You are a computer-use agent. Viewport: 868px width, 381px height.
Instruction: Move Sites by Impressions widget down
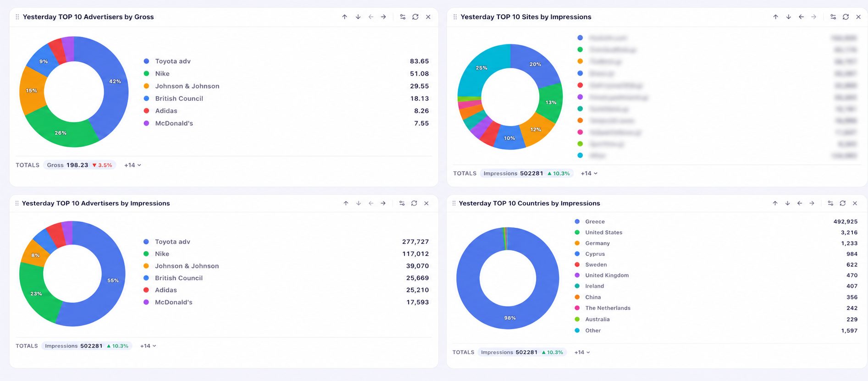pos(788,17)
